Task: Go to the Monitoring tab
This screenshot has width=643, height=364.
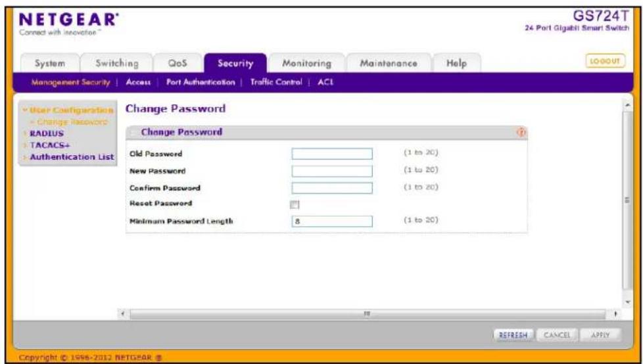Action: [307, 64]
